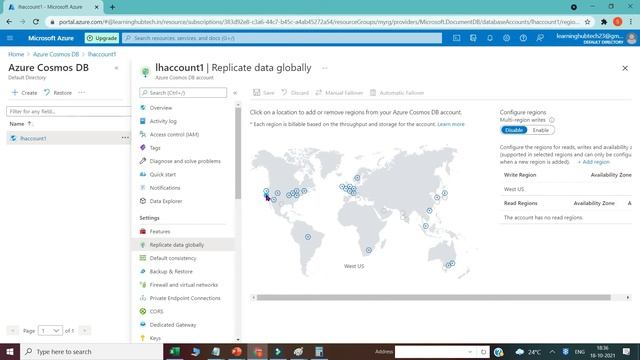Viewport: 640px width, 360px height.
Task: Show hidden system tray icons
Action: 552,352
